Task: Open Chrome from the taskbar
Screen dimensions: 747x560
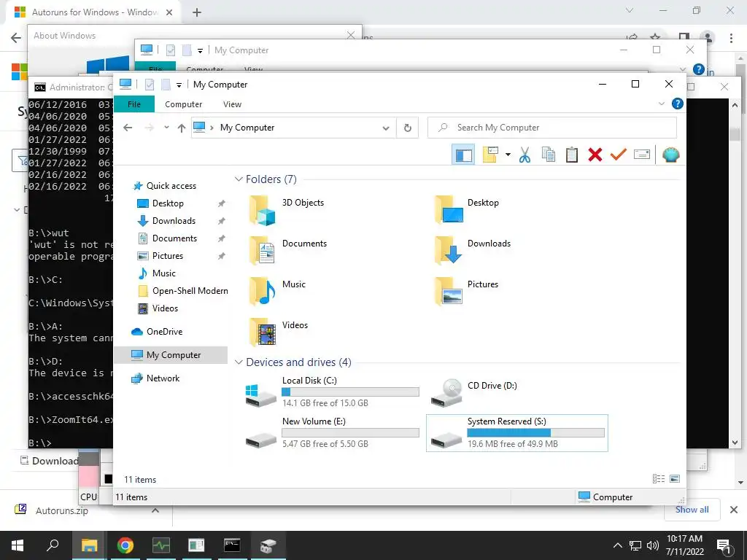Action: [x=125, y=545]
